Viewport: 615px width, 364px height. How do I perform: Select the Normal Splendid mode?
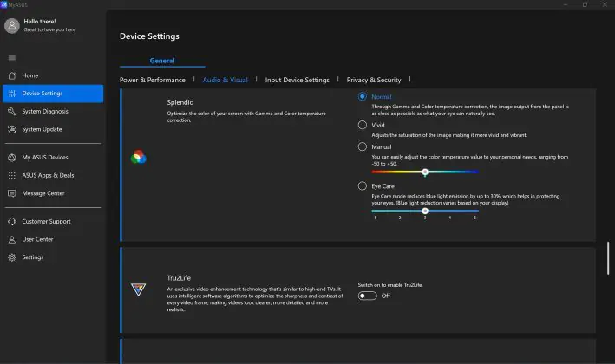point(363,96)
